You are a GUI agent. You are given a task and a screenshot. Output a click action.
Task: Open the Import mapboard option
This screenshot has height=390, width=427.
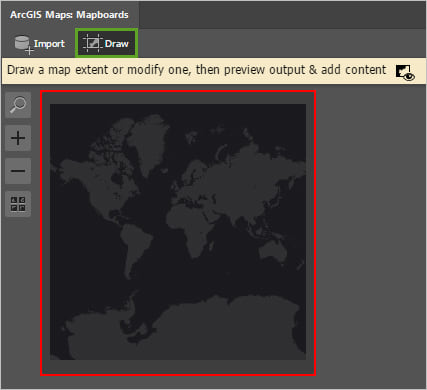pyautogui.click(x=39, y=44)
